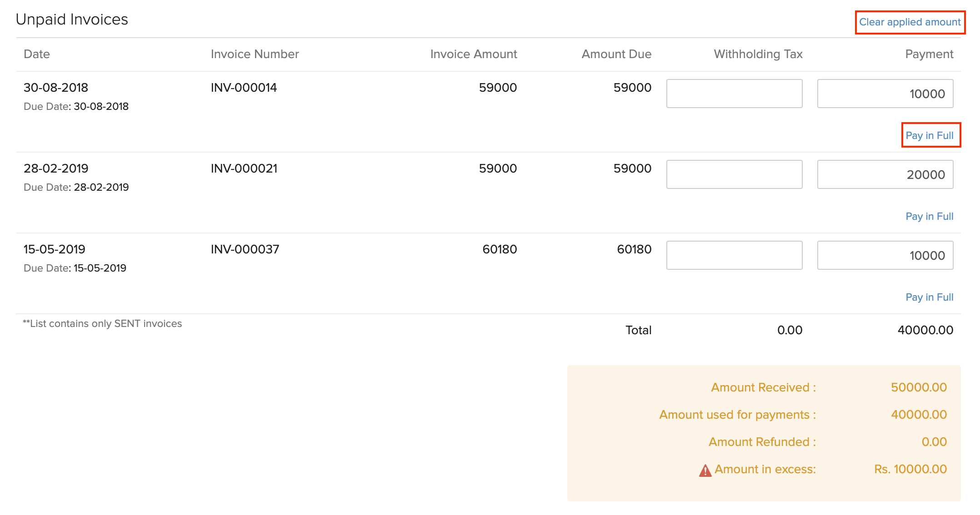The image size is (980, 515).
Task: Click the Invoice Amount column header
Action: [x=473, y=54]
